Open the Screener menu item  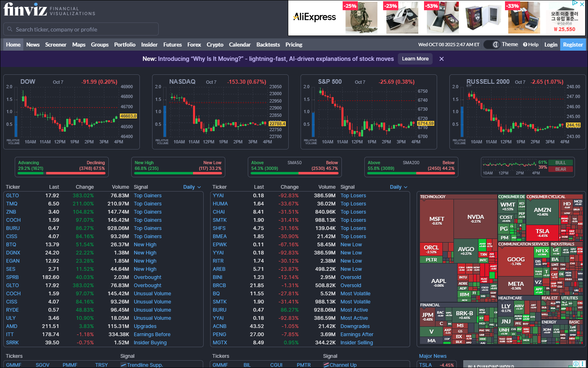(x=56, y=45)
